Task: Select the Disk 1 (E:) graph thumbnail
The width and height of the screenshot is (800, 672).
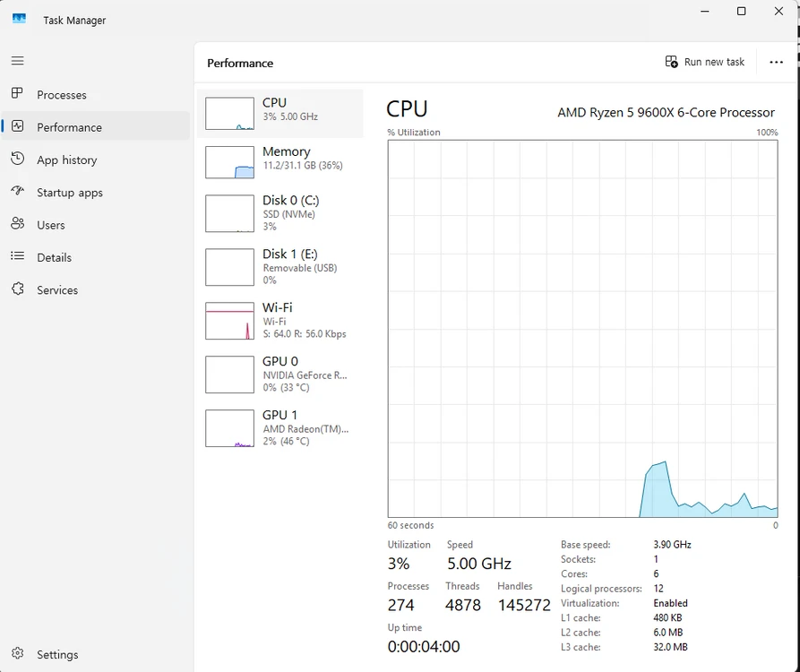Action: (229, 267)
